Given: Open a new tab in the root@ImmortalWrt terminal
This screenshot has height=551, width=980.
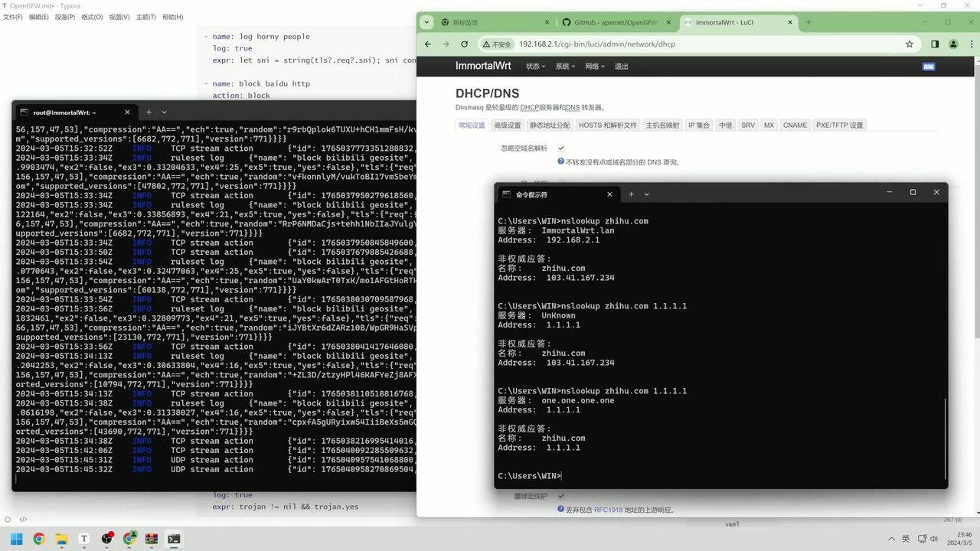Looking at the screenshot, I should [149, 112].
